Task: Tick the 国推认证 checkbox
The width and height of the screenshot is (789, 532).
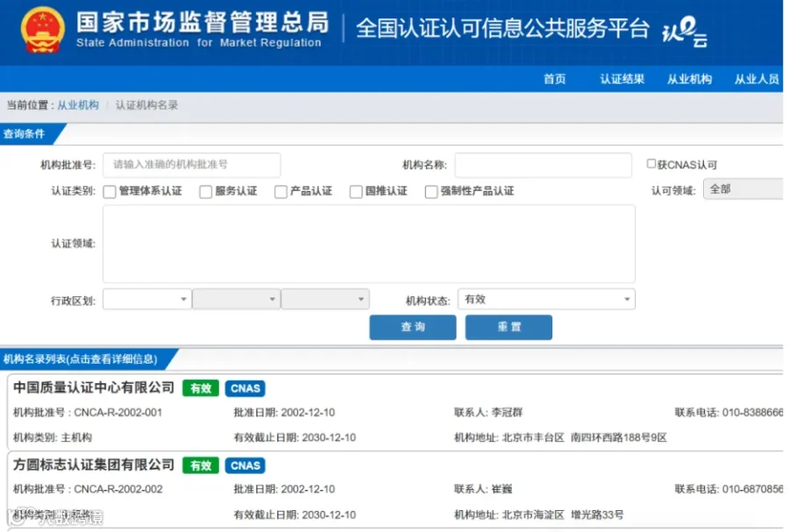Action: click(x=356, y=192)
